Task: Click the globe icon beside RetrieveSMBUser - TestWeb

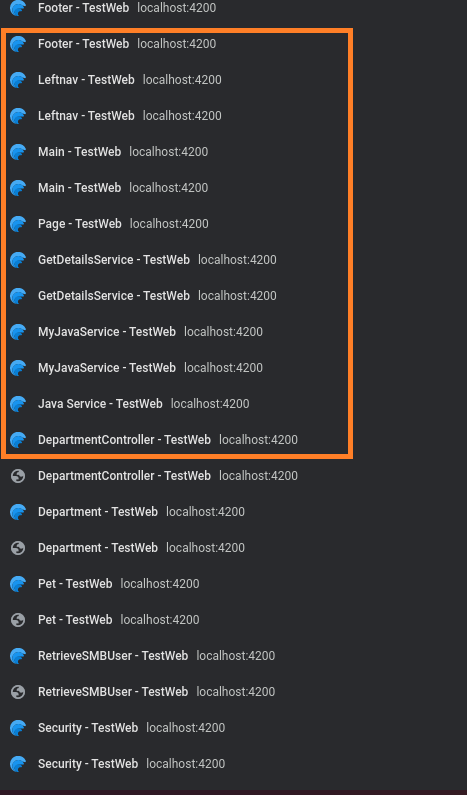Action: (18, 692)
